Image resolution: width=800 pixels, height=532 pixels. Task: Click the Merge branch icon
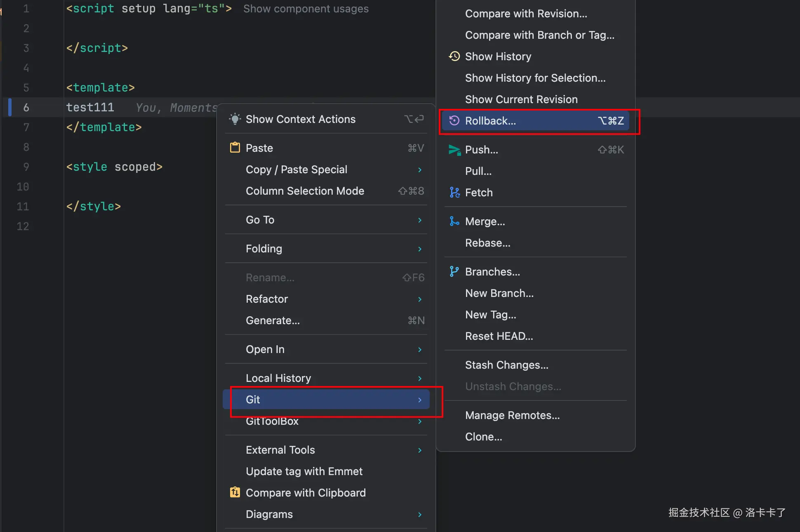click(454, 221)
